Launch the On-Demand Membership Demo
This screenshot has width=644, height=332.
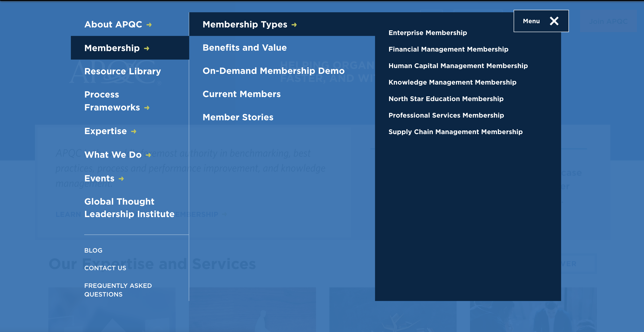(273, 71)
